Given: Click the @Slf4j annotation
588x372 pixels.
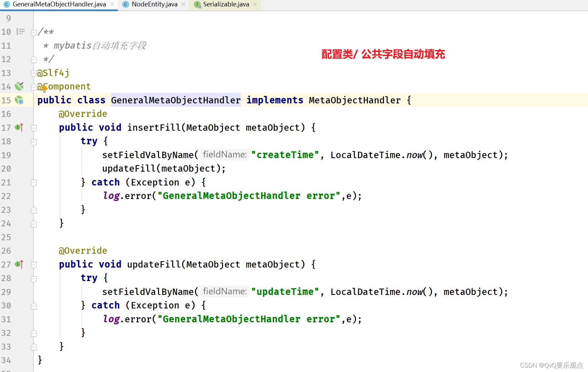Looking at the screenshot, I should pos(53,73).
